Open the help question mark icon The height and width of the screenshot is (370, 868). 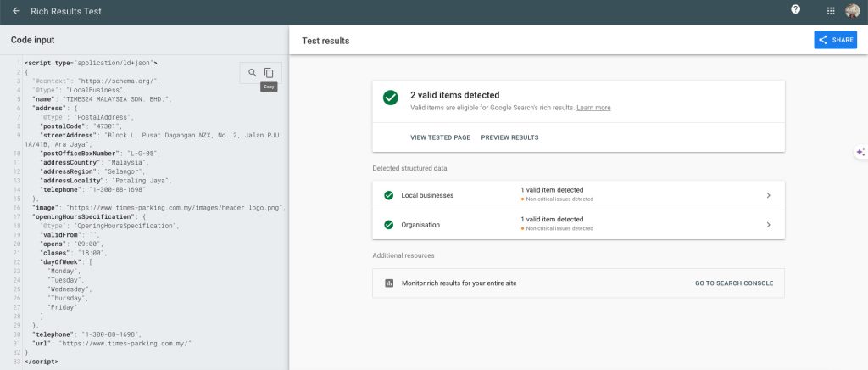(795, 10)
